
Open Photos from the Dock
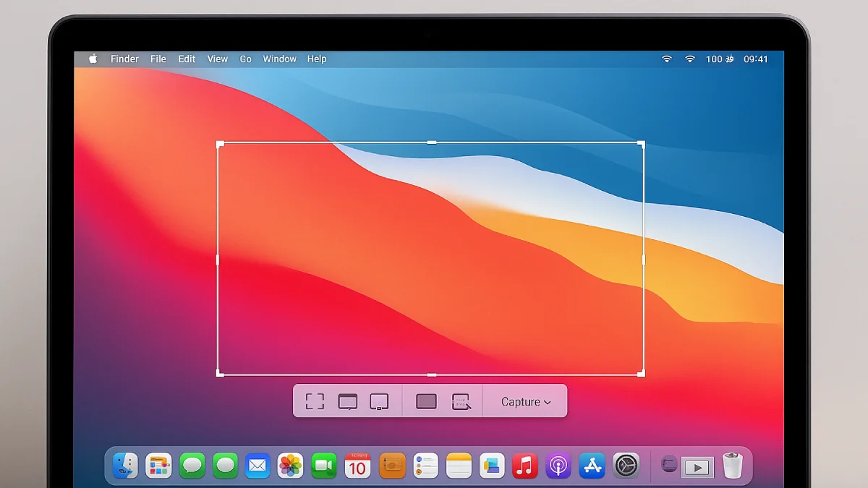pyautogui.click(x=291, y=466)
